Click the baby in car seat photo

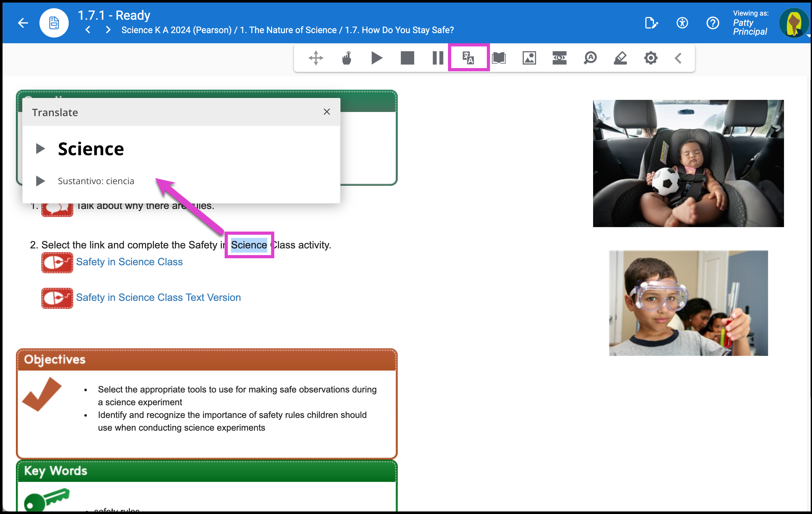pyautogui.click(x=688, y=163)
